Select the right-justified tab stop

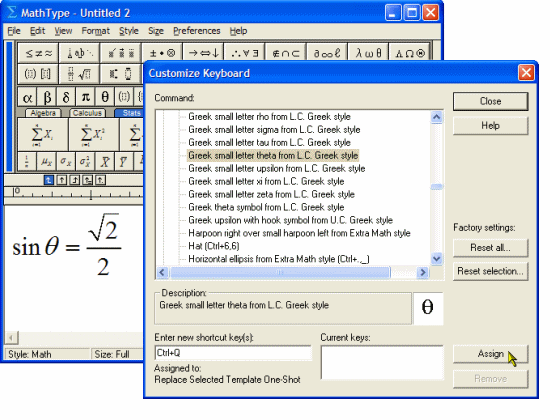point(75,180)
